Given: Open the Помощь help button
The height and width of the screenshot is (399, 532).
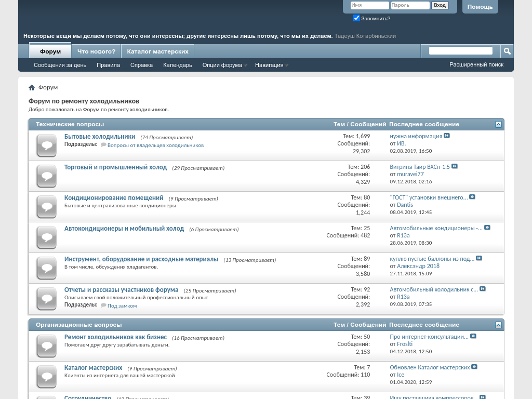Looking at the screenshot, I should [480, 7].
